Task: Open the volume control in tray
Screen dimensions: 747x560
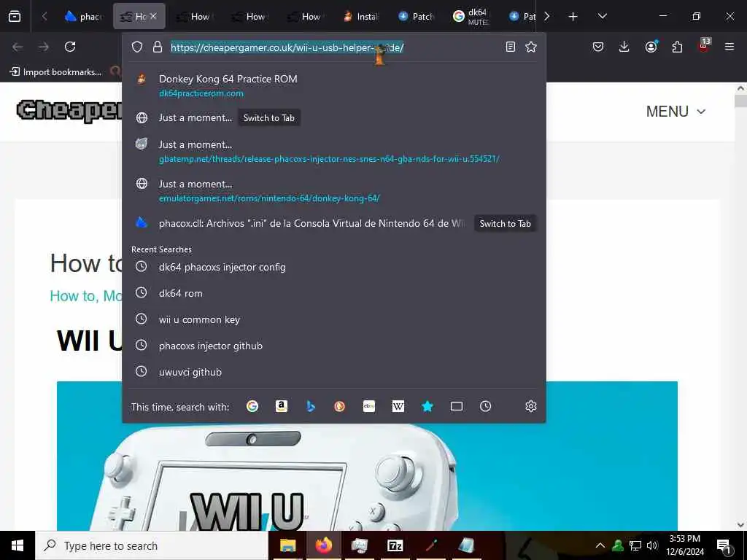Action: point(652,545)
